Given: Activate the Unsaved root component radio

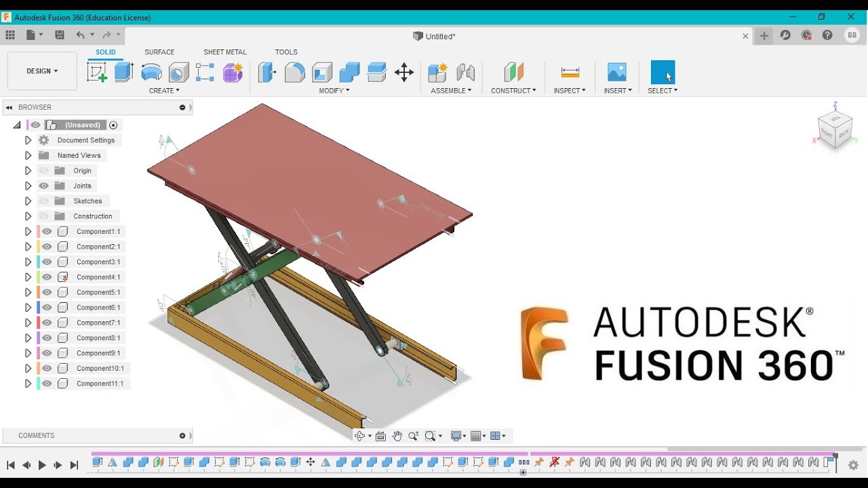Looking at the screenshot, I should click(113, 125).
